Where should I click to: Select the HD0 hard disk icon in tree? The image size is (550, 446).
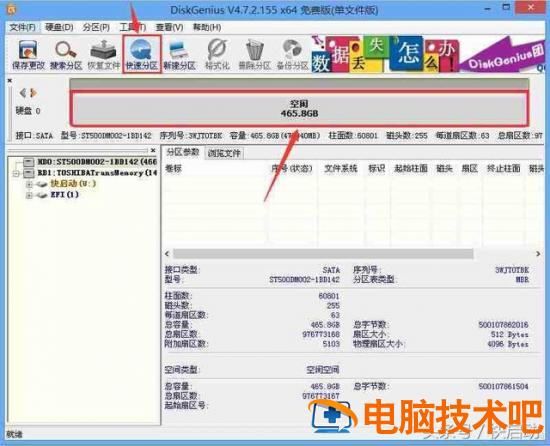point(29,162)
